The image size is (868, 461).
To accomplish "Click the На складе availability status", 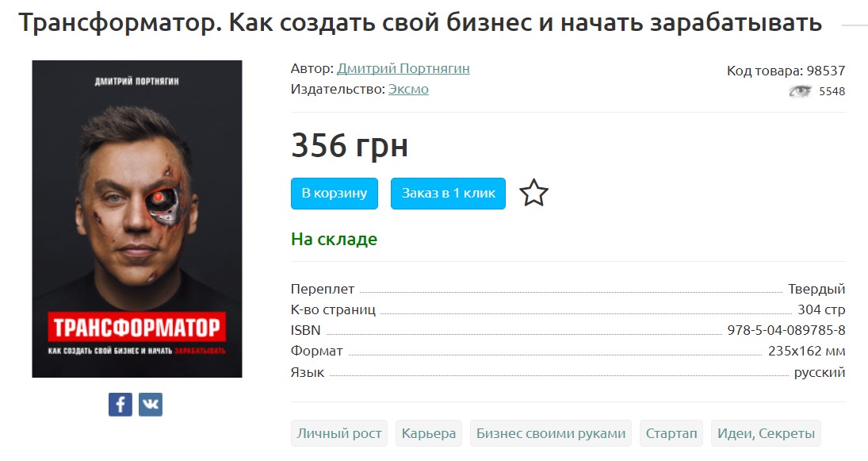I will (334, 240).
